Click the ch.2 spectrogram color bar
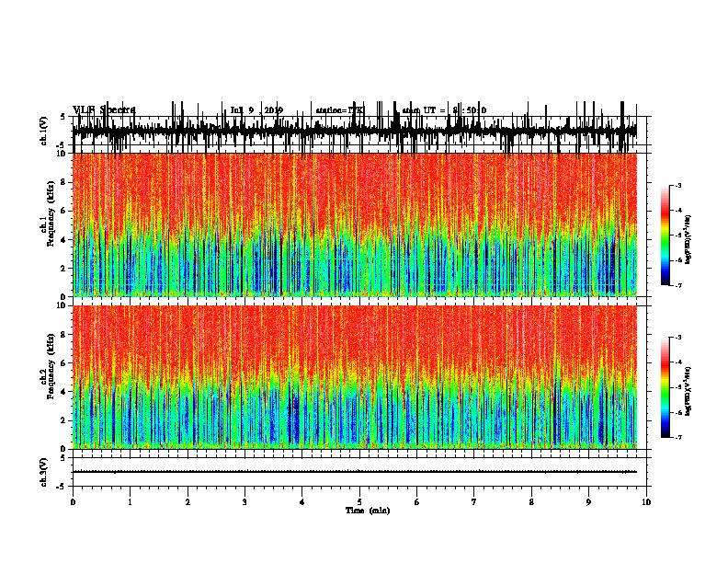728x563 pixels. click(665, 387)
